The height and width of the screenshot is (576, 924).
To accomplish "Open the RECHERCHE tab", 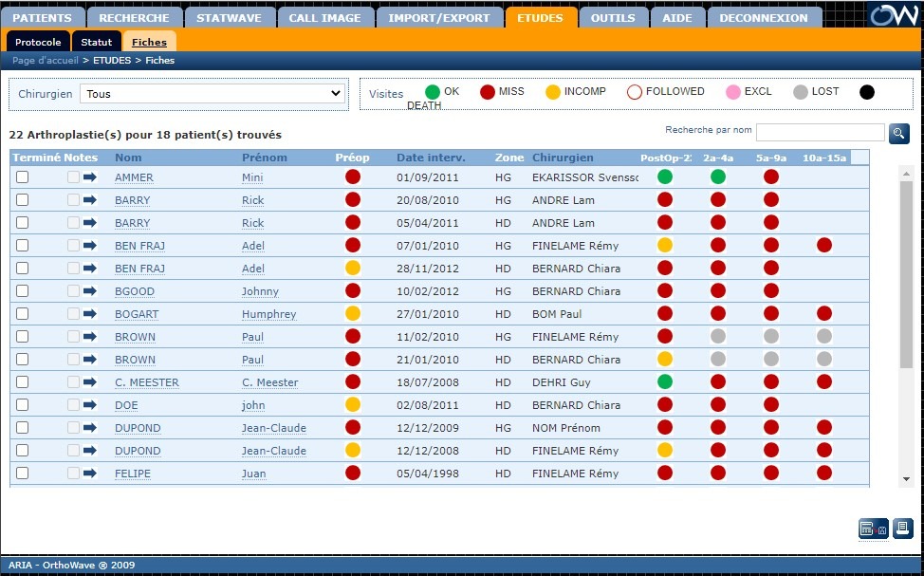I will (135, 18).
